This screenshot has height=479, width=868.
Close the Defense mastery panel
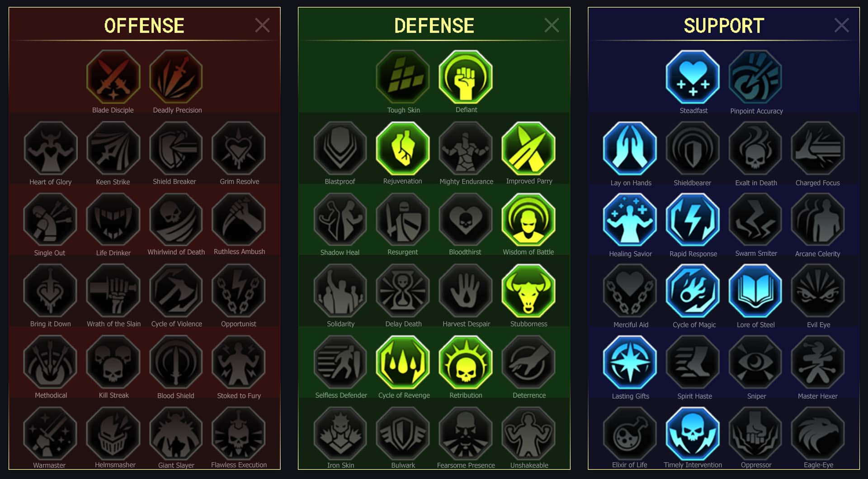point(552,25)
